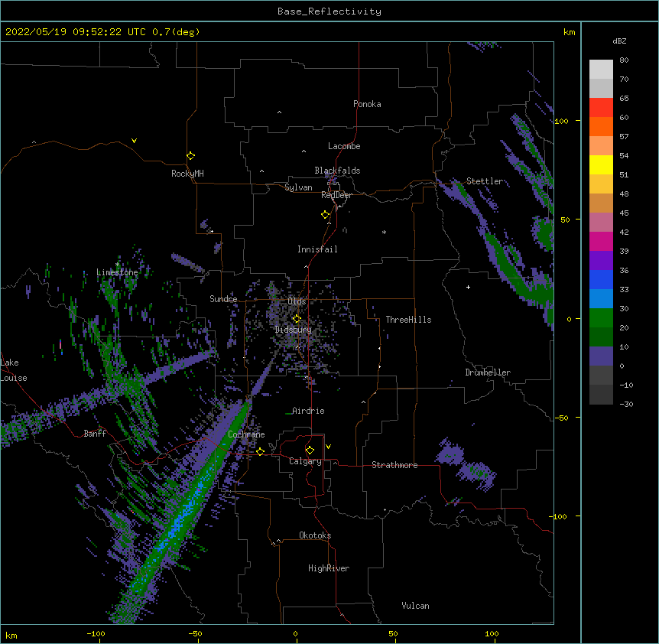Viewport: 659px width, 644px height.
Task: Click the Banff label
Action: click(95, 434)
